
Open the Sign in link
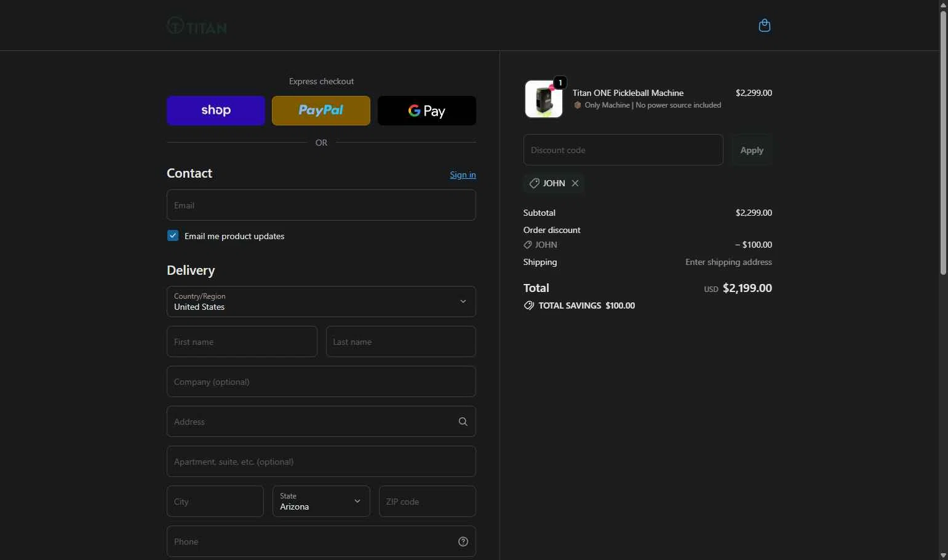click(x=463, y=175)
